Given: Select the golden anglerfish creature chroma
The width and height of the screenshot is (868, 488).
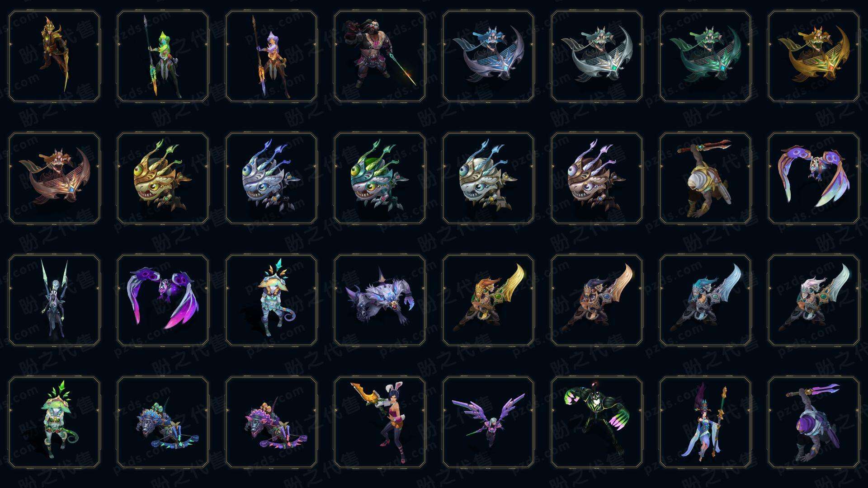Looking at the screenshot, I should 163,178.
